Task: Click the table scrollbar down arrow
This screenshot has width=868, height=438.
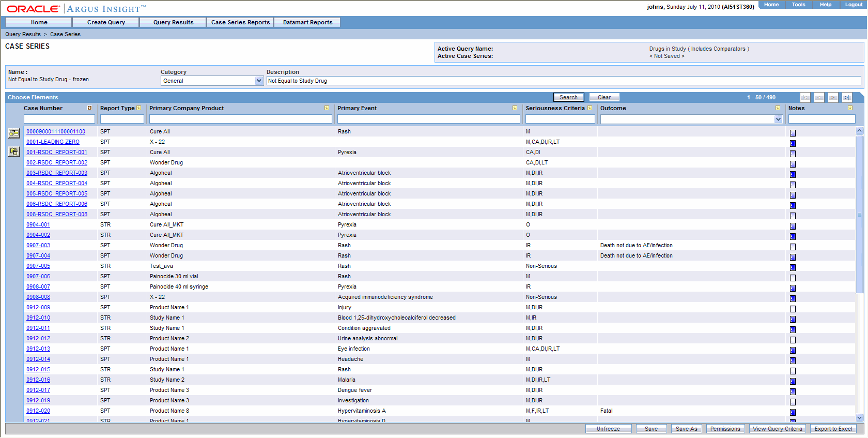Action: [860, 417]
